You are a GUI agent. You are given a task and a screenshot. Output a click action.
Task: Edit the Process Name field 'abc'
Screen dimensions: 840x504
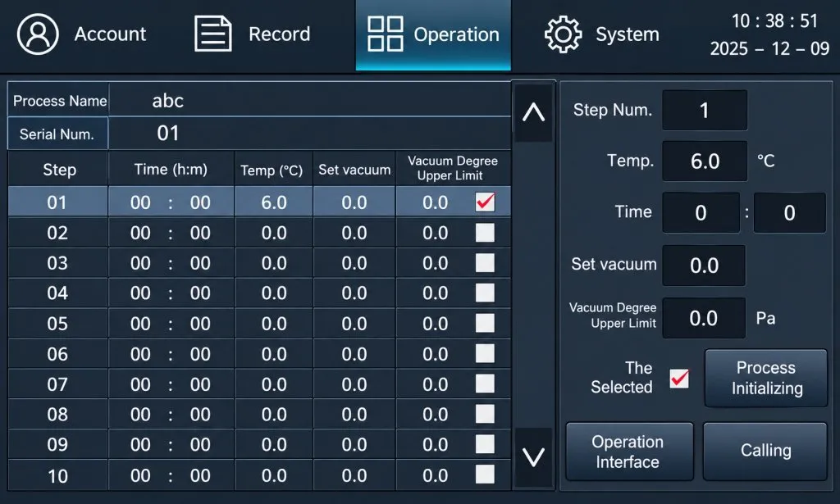point(309,100)
